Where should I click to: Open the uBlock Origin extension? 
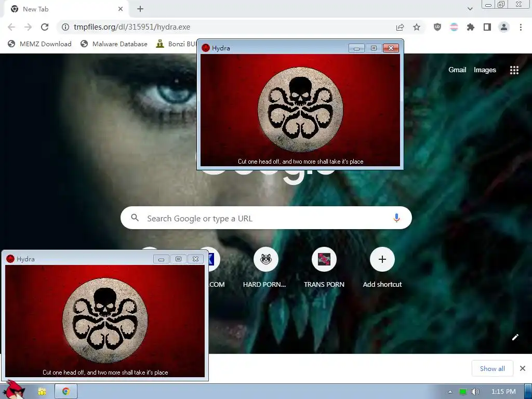(x=437, y=27)
